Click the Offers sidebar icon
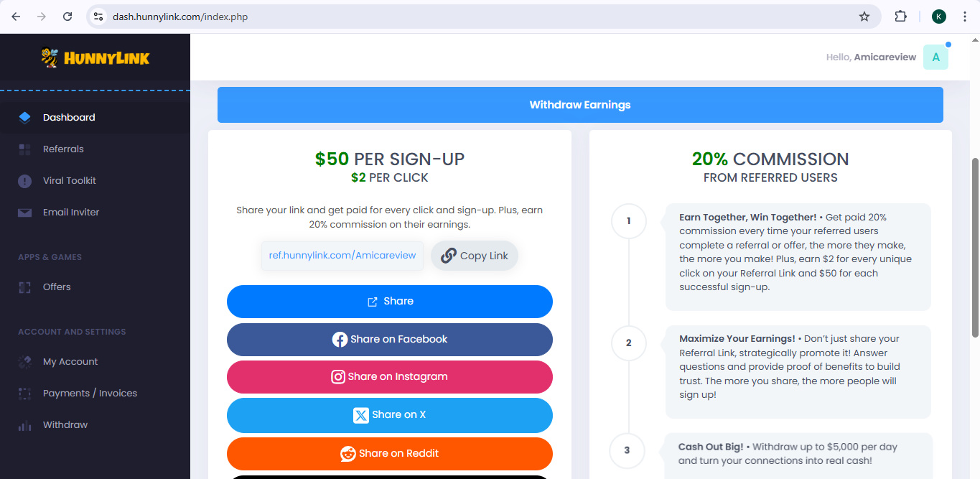 [25, 287]
